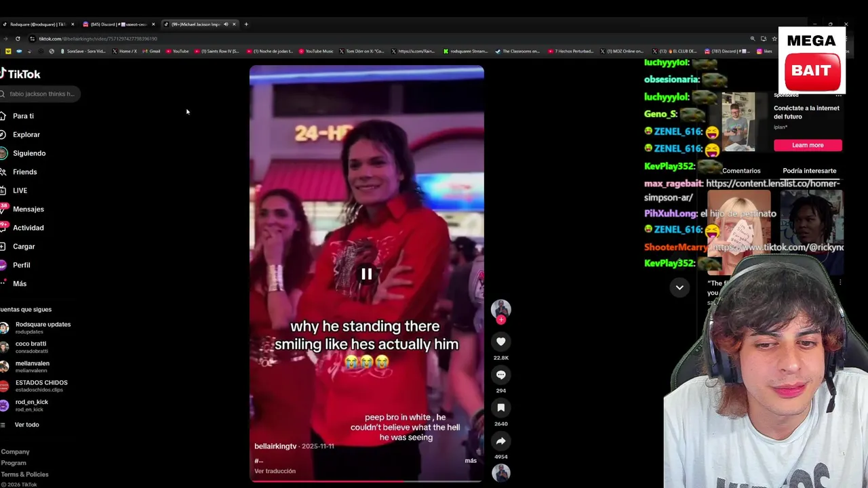Switch to Podría interesarte tab
Viewport: 868px width, 488px height.
[x=810, y=171]
